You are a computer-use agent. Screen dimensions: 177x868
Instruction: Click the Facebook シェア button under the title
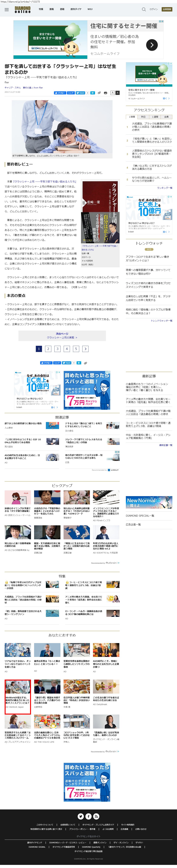[x=70, y=93]
